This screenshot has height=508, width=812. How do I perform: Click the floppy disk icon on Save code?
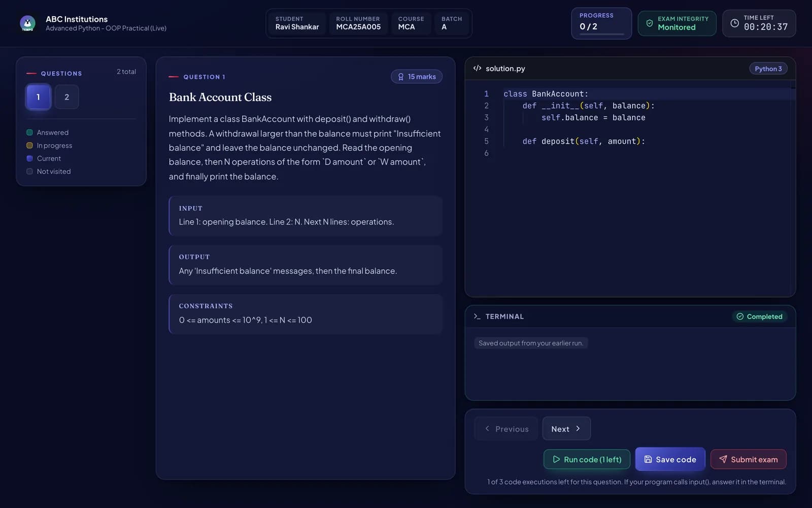click(648, 459)
